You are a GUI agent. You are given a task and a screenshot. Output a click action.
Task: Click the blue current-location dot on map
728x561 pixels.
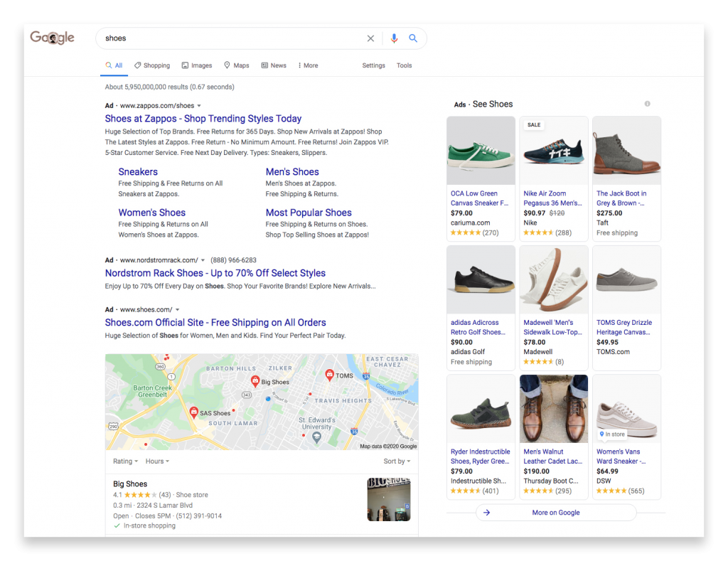tap(268, 399)
